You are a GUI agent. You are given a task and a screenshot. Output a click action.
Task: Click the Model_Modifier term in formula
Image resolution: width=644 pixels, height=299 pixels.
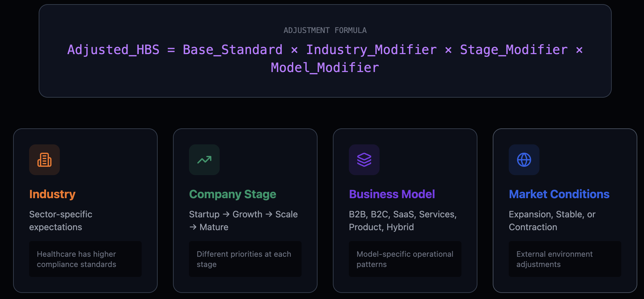(x=325, y=68)
